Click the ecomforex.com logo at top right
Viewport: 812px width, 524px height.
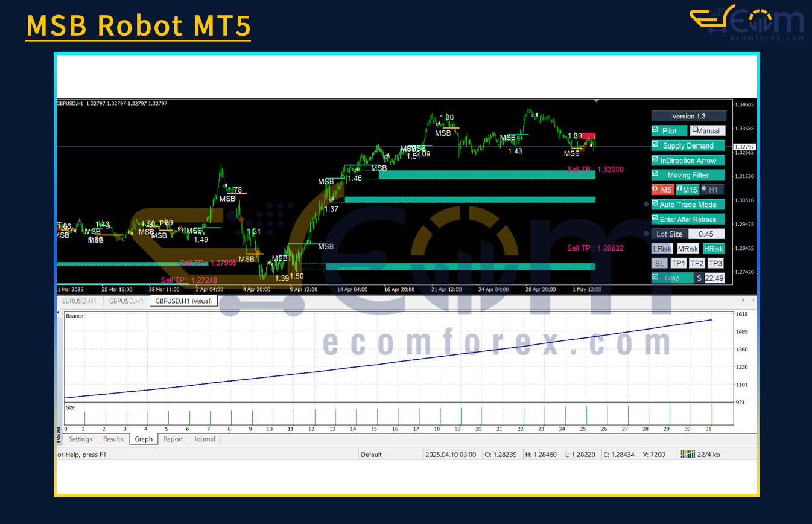point(747,23)
